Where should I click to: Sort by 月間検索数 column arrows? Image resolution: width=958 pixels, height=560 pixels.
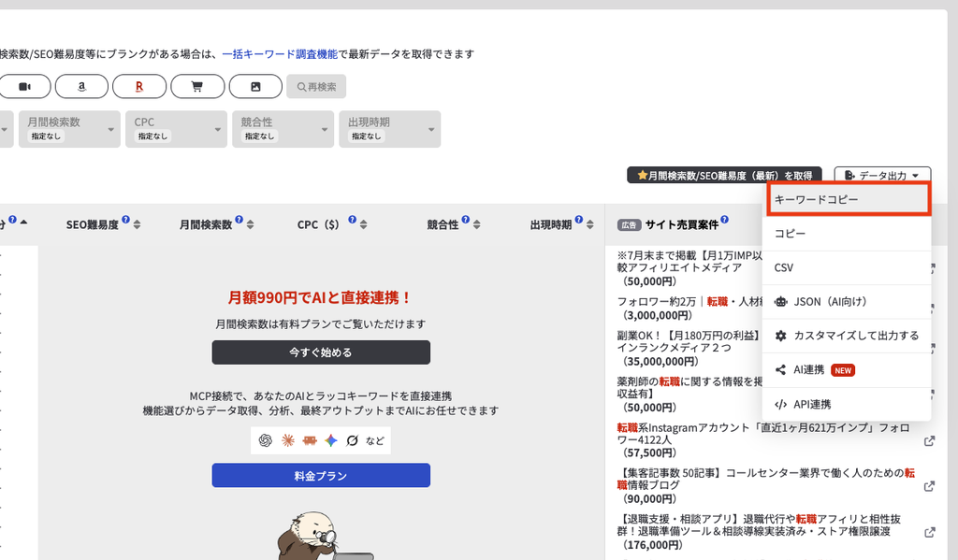point(251,224)
